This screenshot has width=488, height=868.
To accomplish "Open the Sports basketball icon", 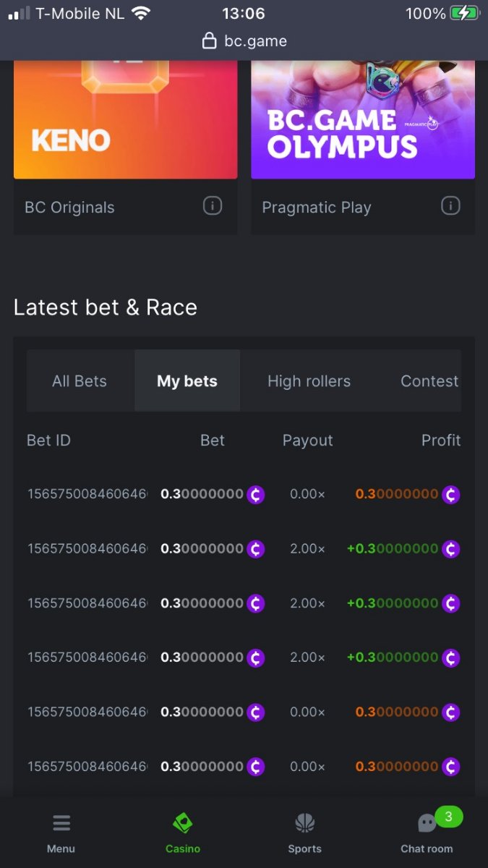I will [x=304, y=823].
